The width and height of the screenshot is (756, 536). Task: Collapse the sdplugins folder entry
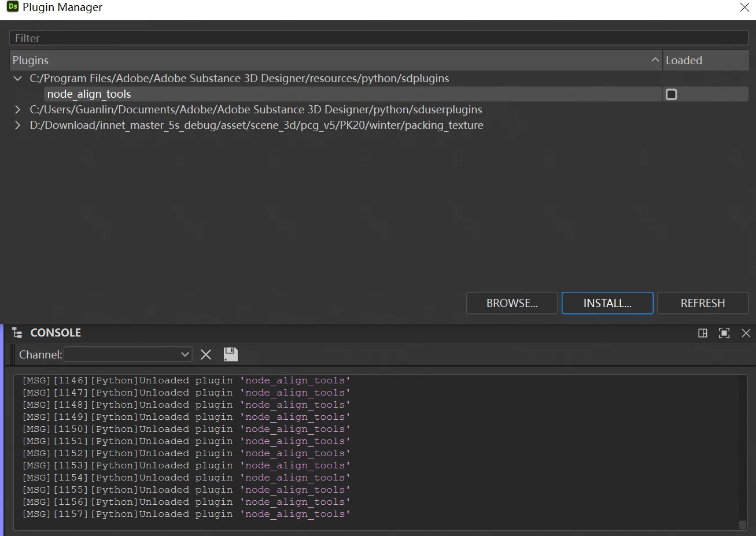[x=18, y=78]
